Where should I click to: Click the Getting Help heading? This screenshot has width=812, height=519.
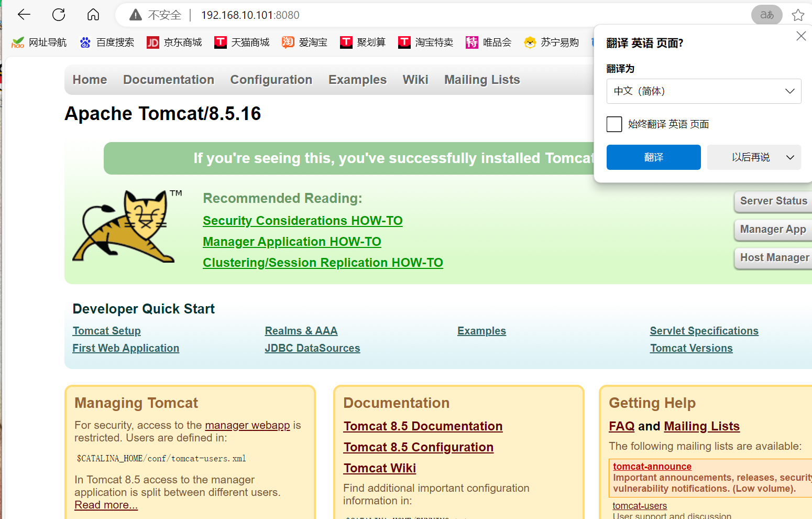coord(652,403)
